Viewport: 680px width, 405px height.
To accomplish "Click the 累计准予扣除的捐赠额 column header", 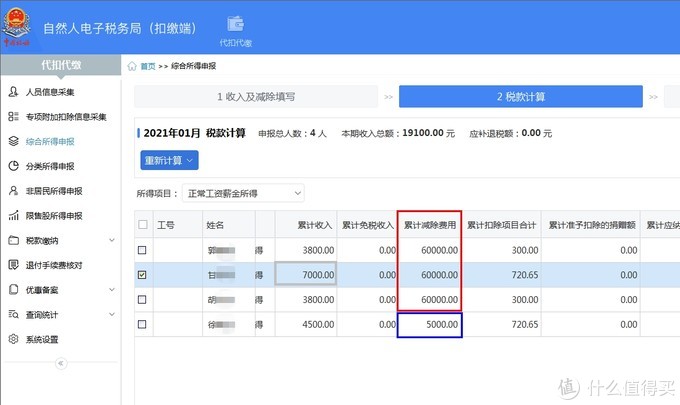I will click(592, 225).
